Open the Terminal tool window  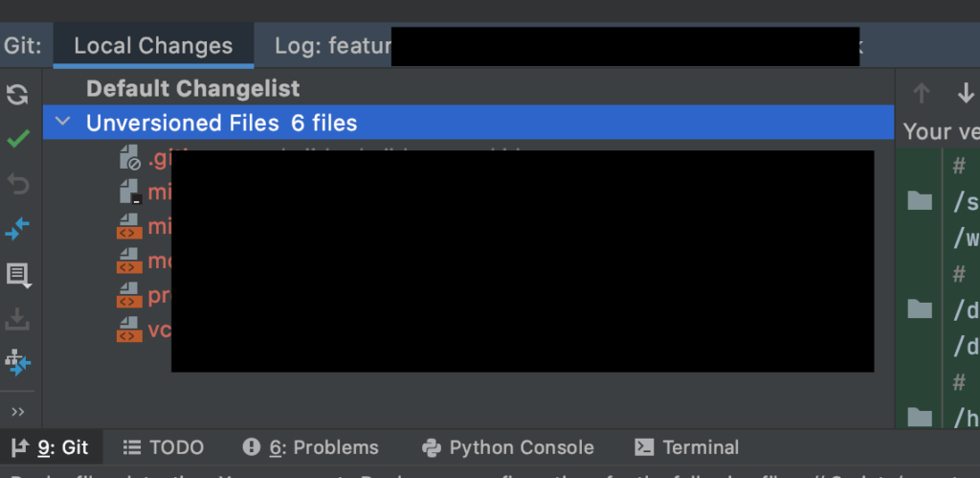click(687, 447)
